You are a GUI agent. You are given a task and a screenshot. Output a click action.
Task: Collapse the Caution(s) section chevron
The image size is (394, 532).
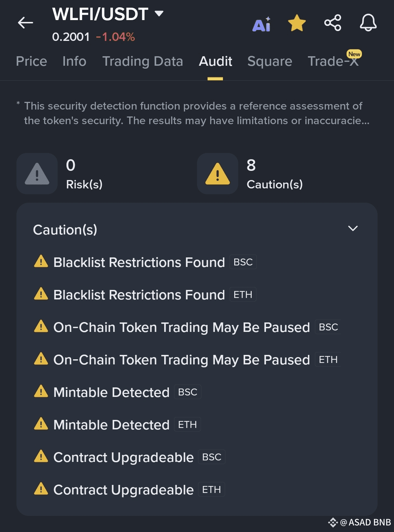click(x=353, y=229)
